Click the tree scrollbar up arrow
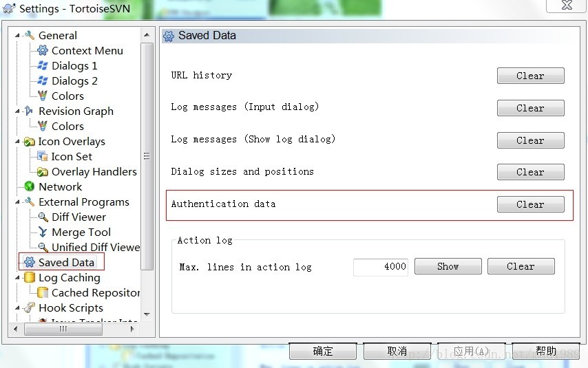This screenshot has height=368, width=588. click(x=147, y=35)
